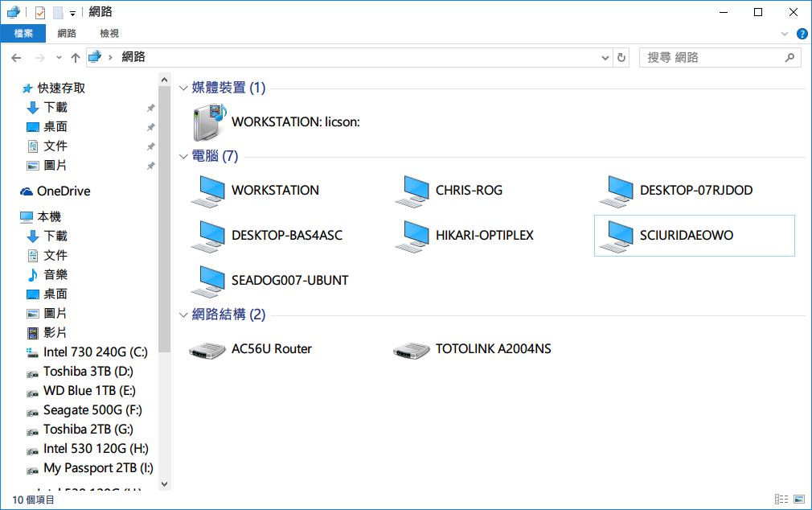Open recent locations dropdown arrow
Screen dimensions: 812x510
59,58
